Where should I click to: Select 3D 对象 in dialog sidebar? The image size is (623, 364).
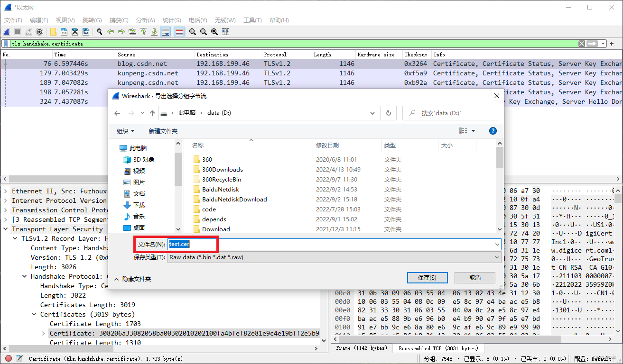click(139, 160)
